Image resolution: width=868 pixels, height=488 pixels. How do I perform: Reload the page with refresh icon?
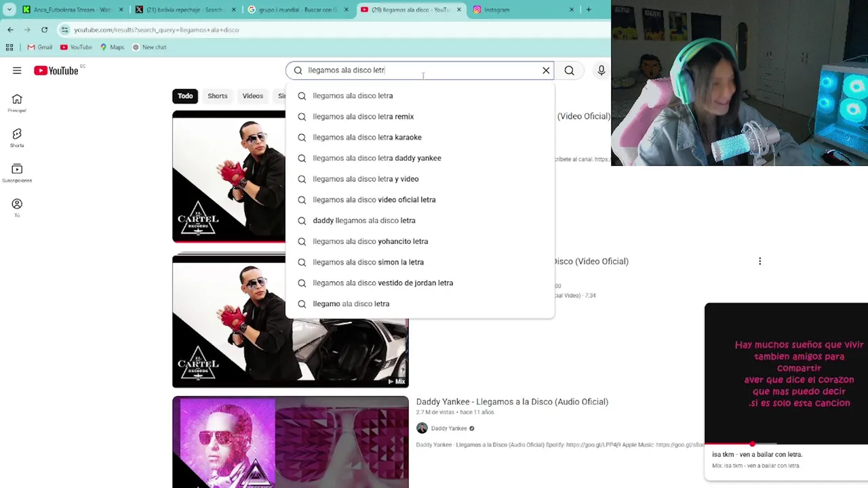coord(44,30)
